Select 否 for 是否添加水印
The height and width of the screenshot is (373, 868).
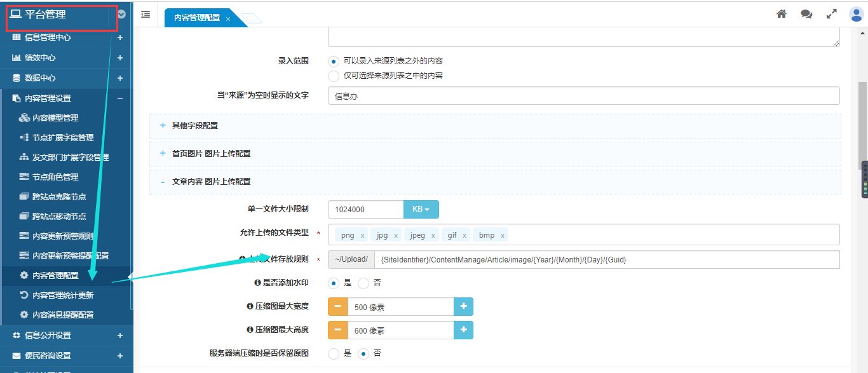click(x=363, y=283)
